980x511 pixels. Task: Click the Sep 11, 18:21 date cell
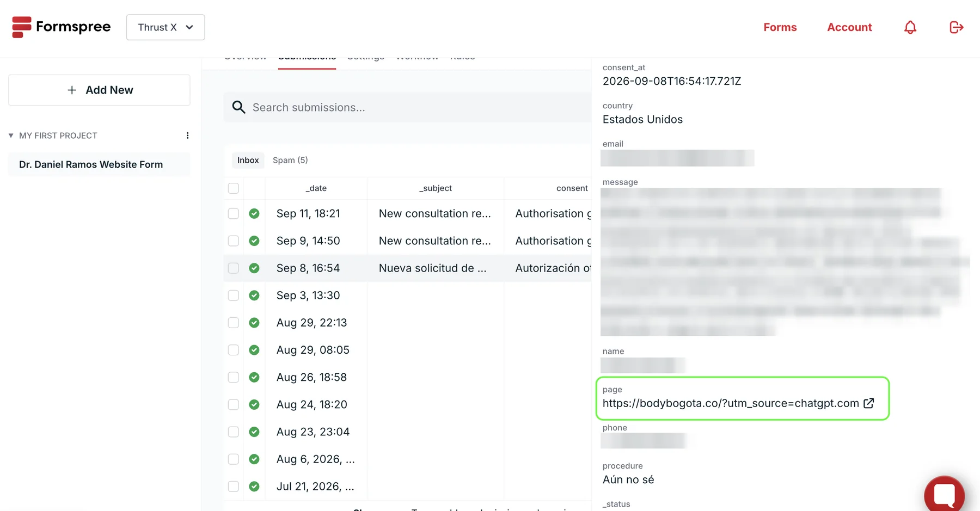[308, 213]
